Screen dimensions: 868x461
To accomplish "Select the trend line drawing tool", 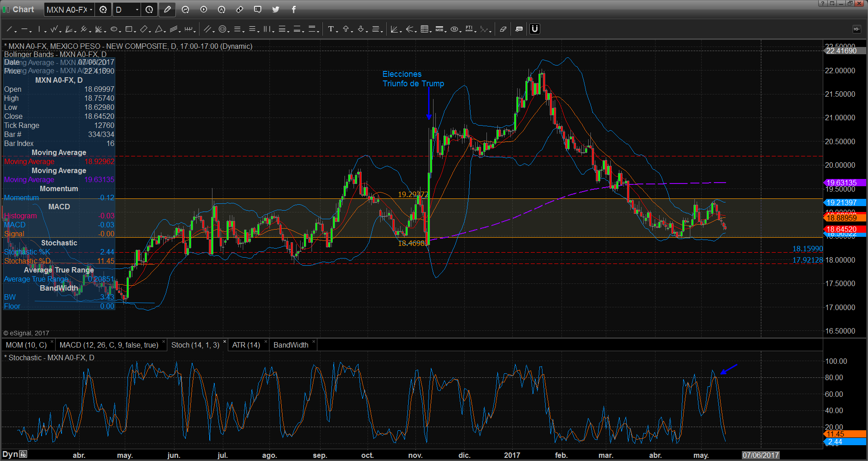I will (x=9, y=29).
